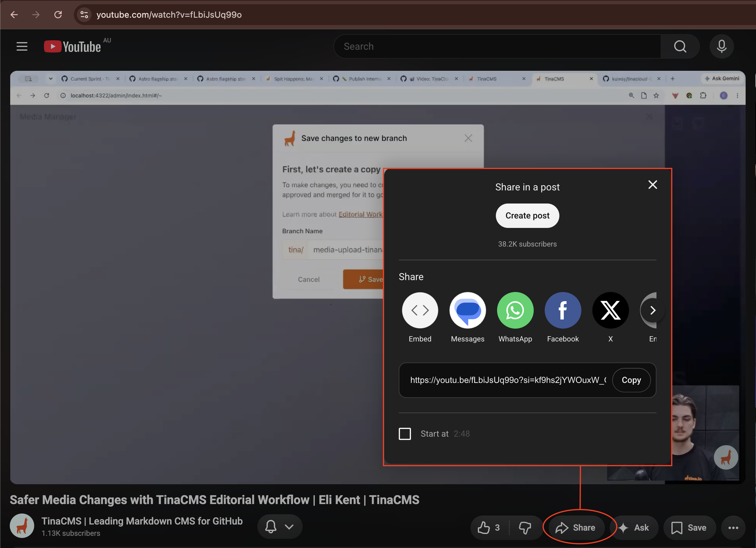Open site information icon in address bar
The width and height of the screenshot is (756, 548).
click(x=84, y=15)
